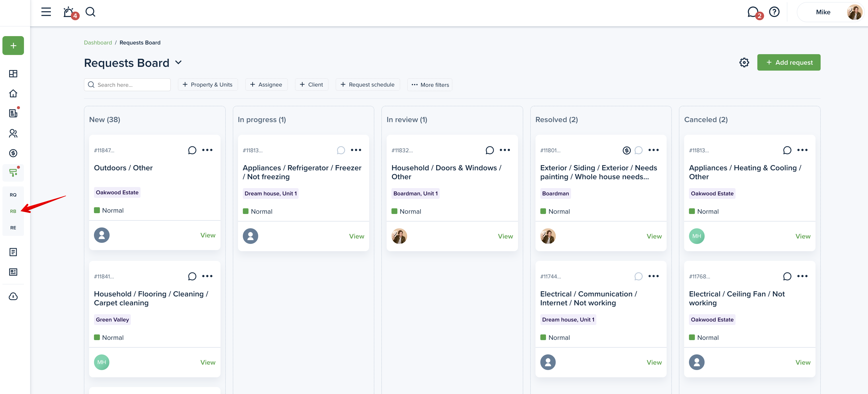Open the Property & Units filter

(x=208, y=85)
